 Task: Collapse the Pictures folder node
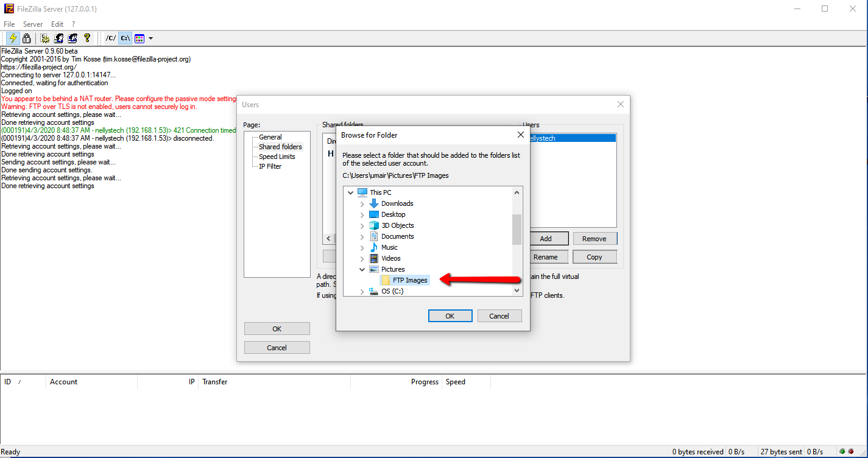(362, 269)
